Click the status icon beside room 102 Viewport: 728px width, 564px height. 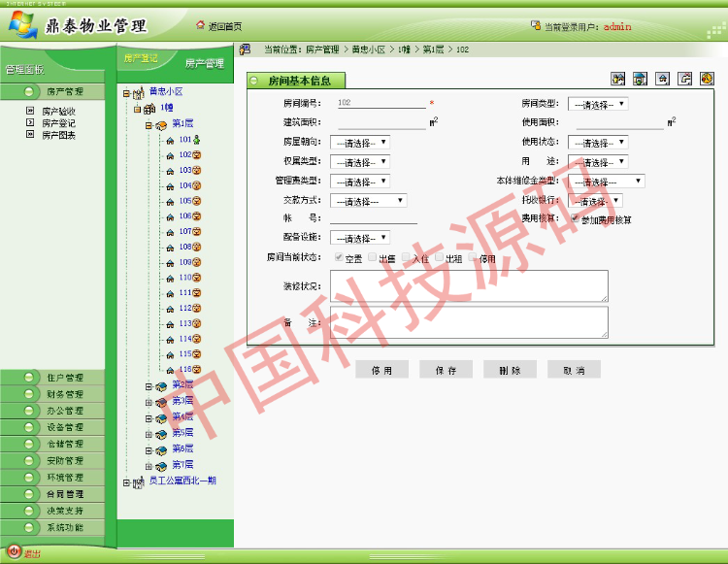click(197, 155)
